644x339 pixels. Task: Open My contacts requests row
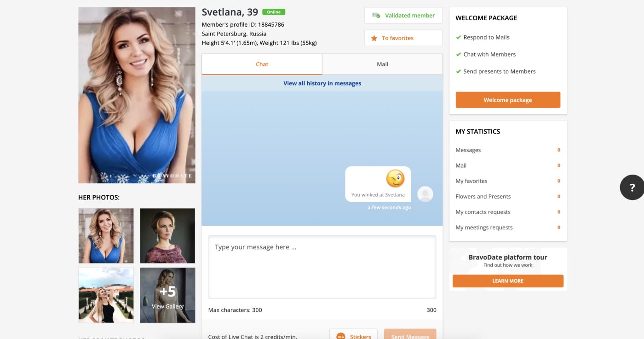[x=508, y=212]
